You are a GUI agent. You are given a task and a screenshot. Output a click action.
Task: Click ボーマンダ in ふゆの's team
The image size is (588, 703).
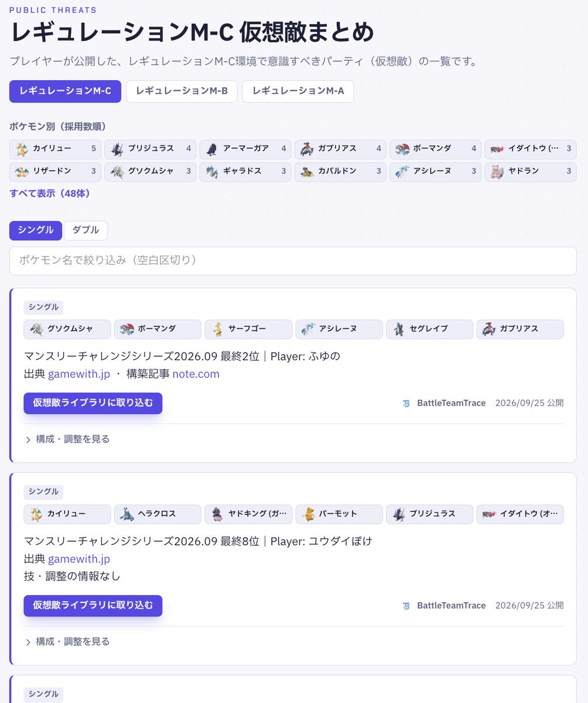point(158,329)
